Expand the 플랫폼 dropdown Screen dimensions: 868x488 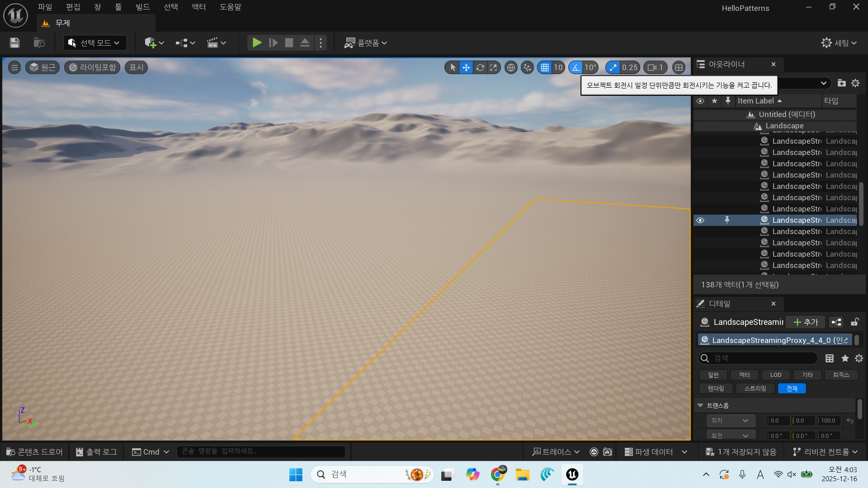tap(366, 43)
